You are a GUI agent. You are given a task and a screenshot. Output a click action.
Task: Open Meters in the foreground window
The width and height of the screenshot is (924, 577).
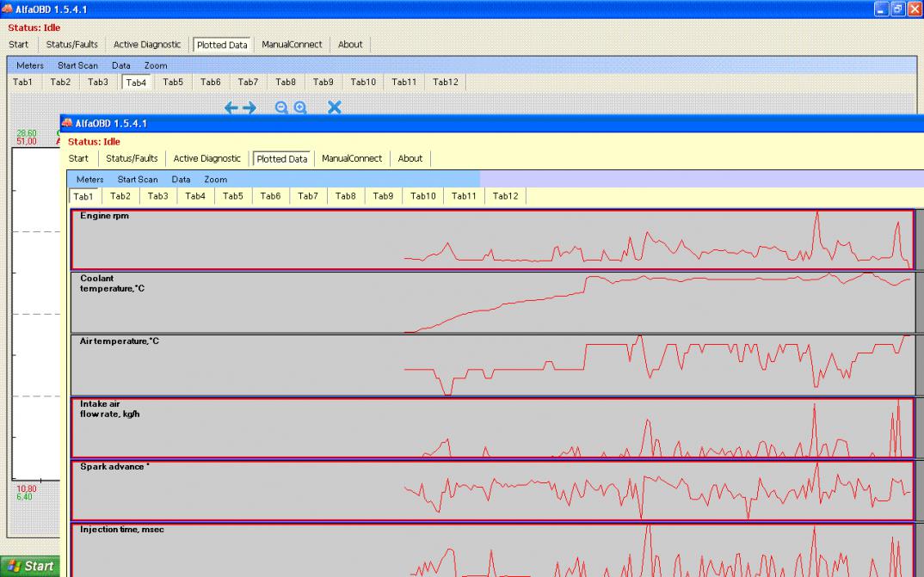pyautogui.click(x=89, y=180)
